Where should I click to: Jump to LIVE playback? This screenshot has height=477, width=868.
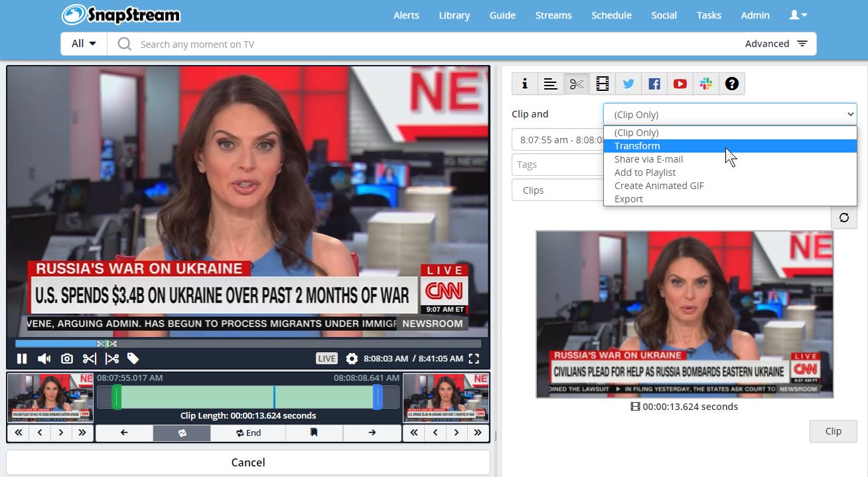tap(326, 359)
